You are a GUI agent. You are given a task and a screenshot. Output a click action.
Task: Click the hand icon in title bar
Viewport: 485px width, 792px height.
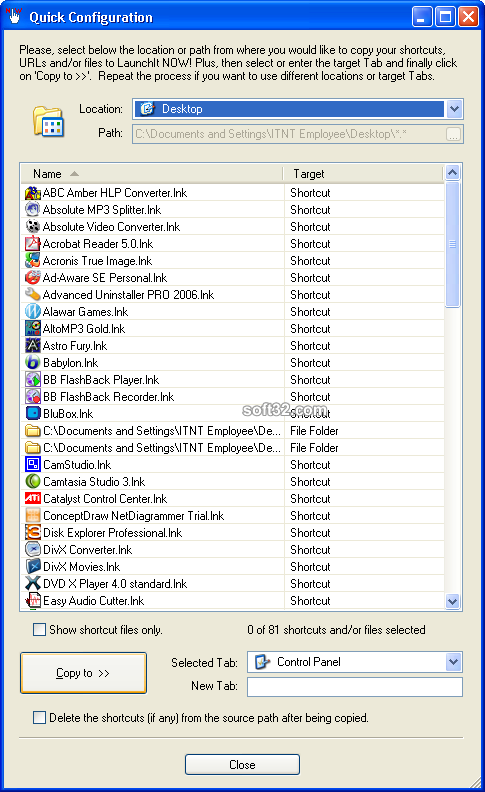click(14, 16)
